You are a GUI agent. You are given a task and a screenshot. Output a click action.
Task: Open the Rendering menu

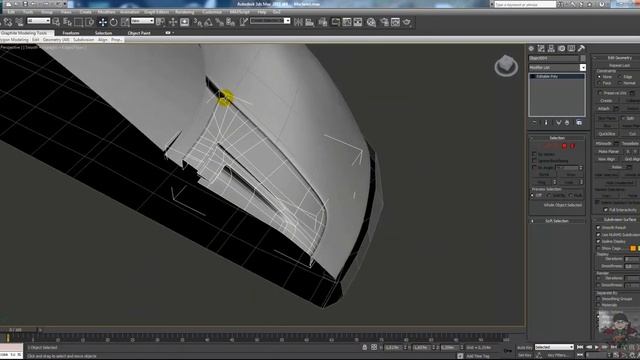coord(184,12)
